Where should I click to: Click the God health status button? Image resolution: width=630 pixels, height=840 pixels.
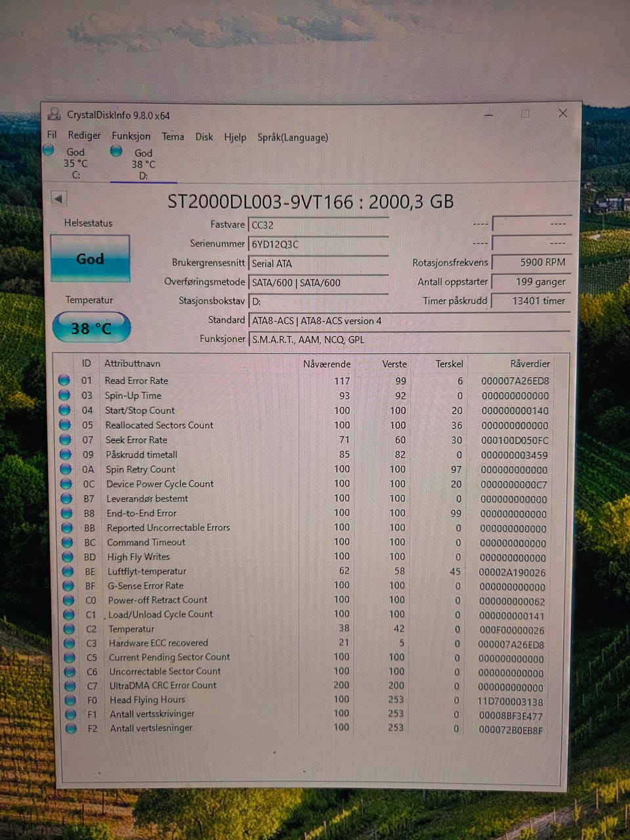pos(90,259)
